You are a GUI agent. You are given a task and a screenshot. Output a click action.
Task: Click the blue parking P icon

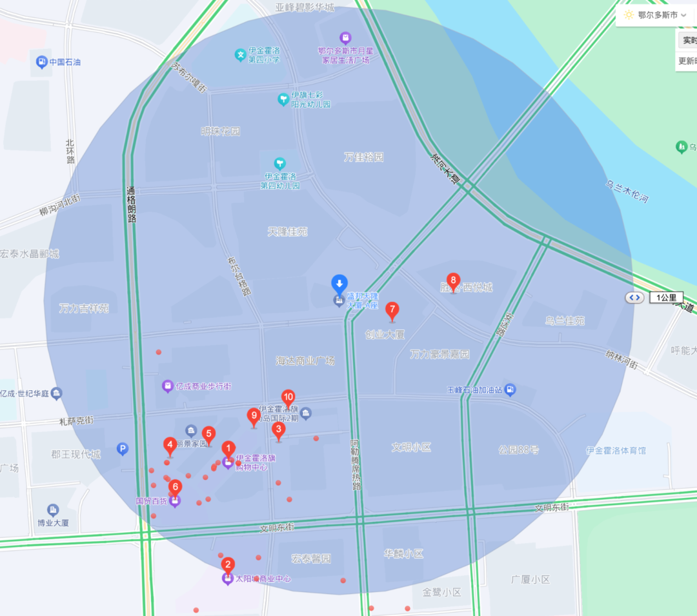coord(123,449)
